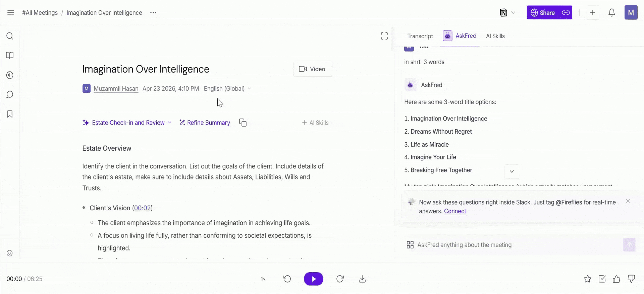Select the Dreams Without Regret title option
The height and width of the screenshot is (294, 644).
coord(441,132)
